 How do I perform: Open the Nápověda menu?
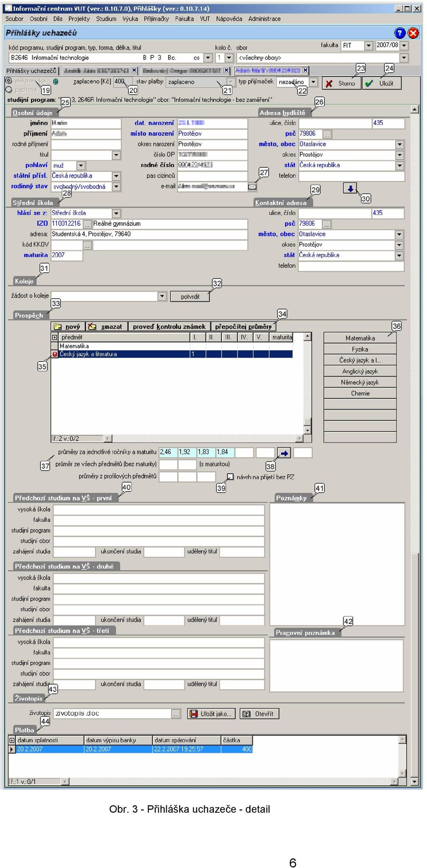229,19
